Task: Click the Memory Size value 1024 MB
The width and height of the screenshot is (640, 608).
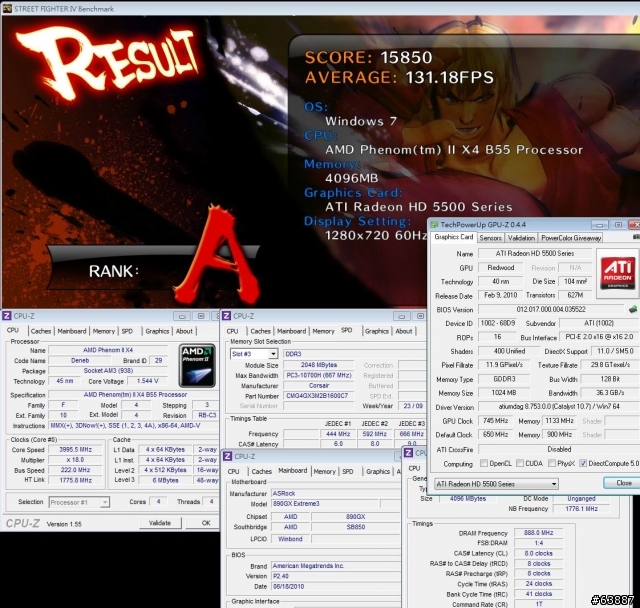Action: click(504, 393)
